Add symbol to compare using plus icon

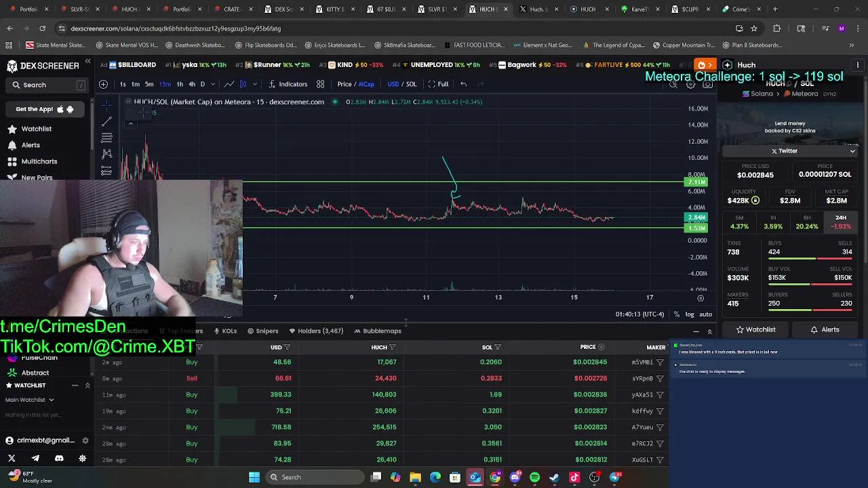(x=103, y=84)
